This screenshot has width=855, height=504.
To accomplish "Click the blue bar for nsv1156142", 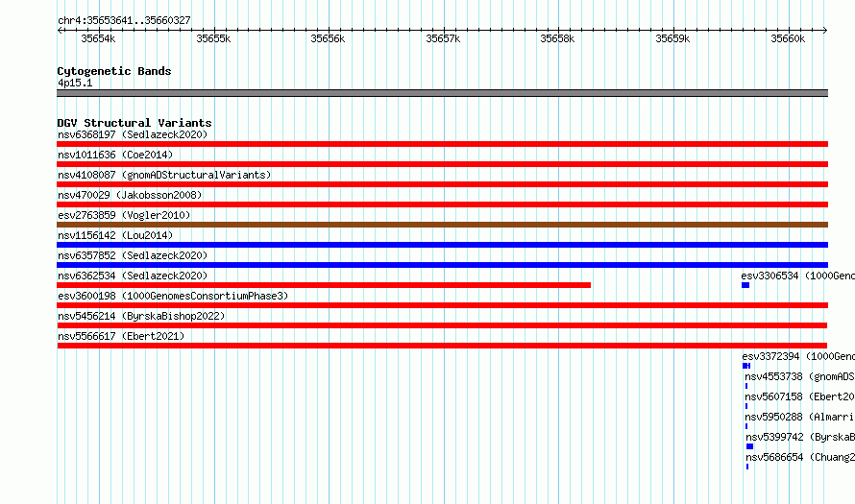I will (442, 245).
